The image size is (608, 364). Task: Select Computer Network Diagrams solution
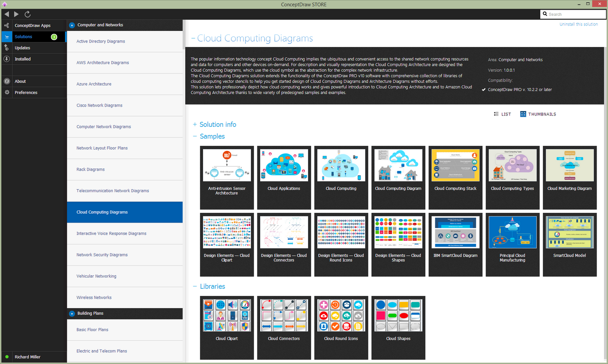click(125, 127)
